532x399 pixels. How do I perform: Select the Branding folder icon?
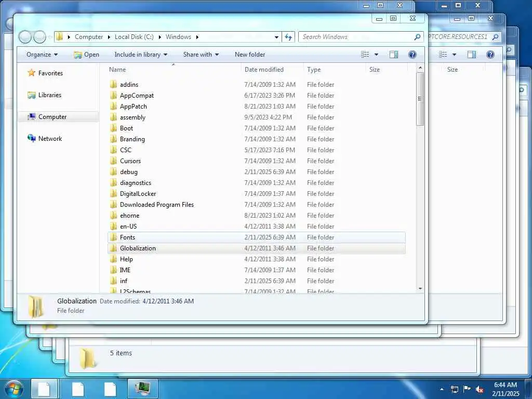[x=114, y=139]
